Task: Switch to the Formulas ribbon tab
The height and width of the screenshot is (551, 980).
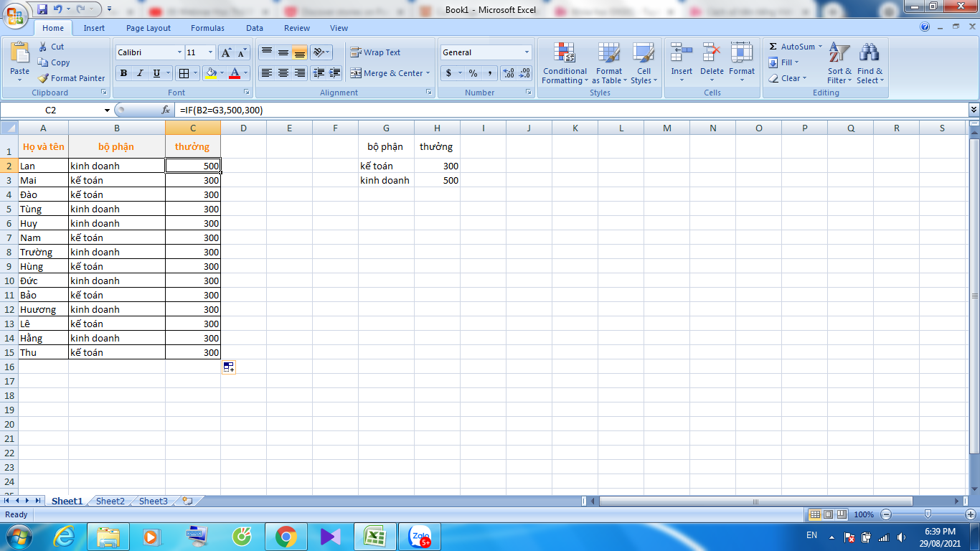Action: [207, 28]
